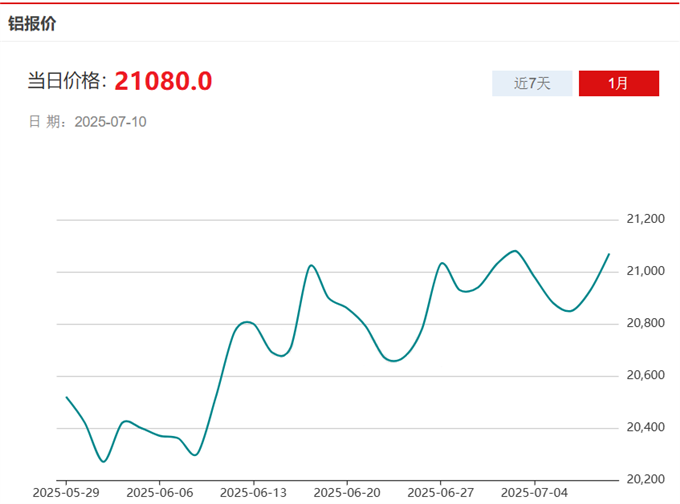Click the 2025-06-13 date on the axis
This screenshot has width=680, height=504.
tap(253, 492)
